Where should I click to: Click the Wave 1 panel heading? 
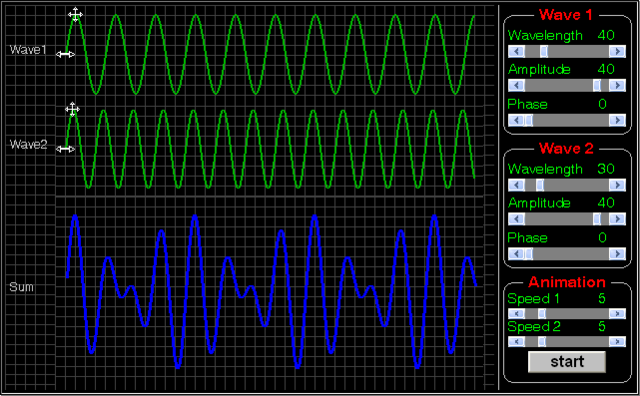pos(566,15)
